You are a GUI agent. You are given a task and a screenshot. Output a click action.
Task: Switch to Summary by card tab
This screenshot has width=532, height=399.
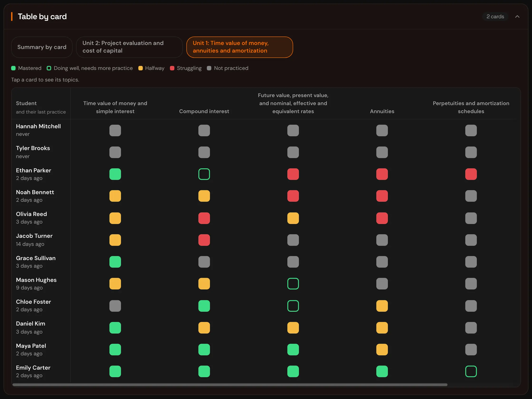(42, 47)
